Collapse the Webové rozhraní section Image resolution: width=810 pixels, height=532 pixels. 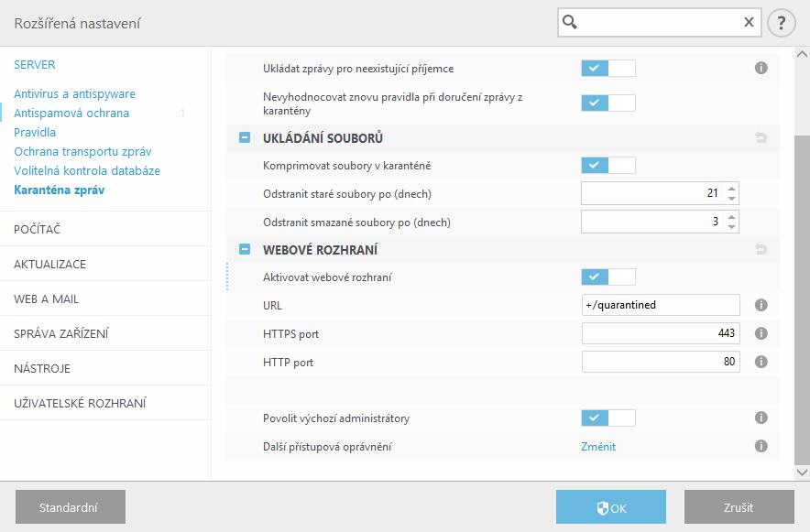click(x=245, y=250)
